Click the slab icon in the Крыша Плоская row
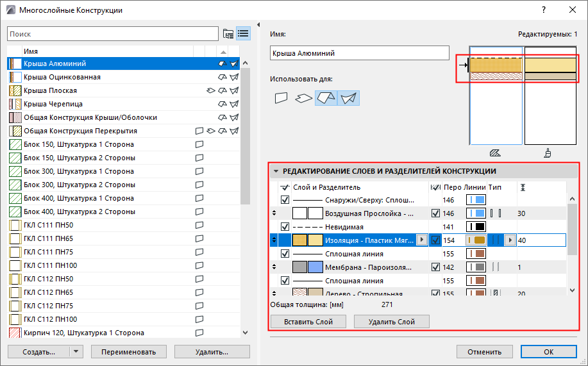 coord(211,91)
